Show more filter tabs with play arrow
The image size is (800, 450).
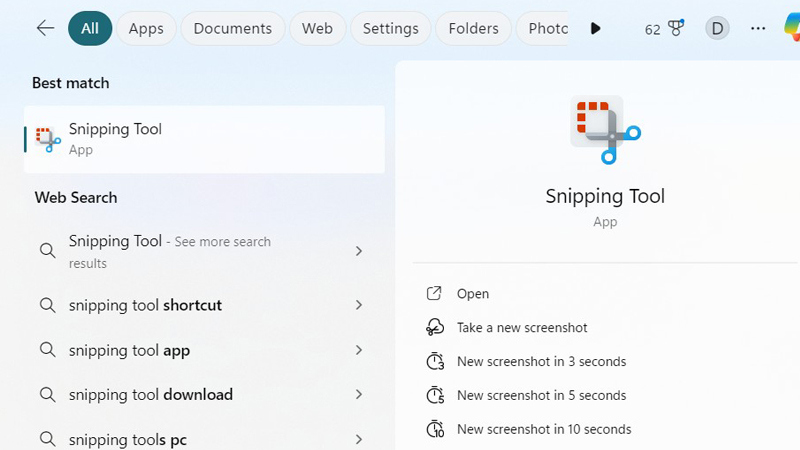click(595, 28)
